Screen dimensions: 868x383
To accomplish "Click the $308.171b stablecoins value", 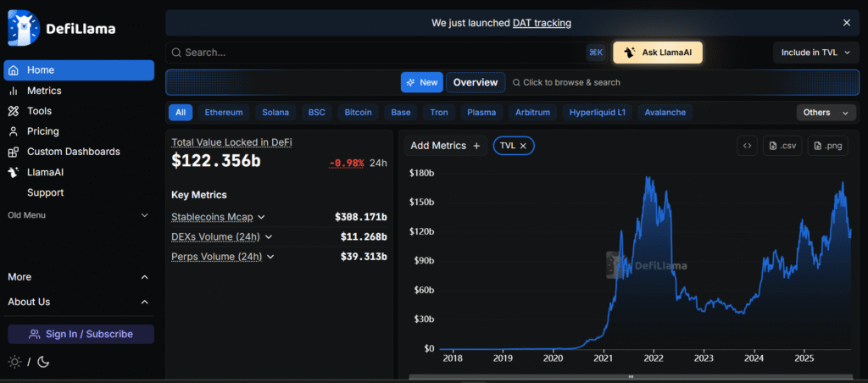I will tap(360, 216).
